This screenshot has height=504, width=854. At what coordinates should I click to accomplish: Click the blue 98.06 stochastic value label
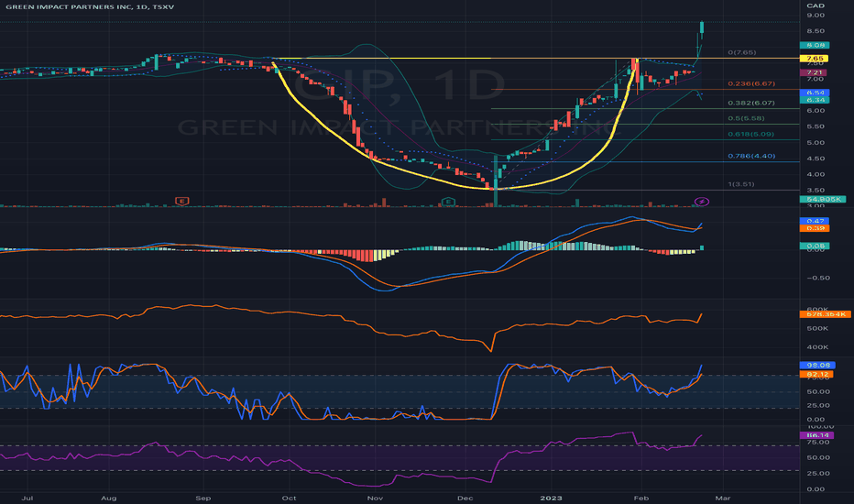pyautogui.click(x=817, y=365)
